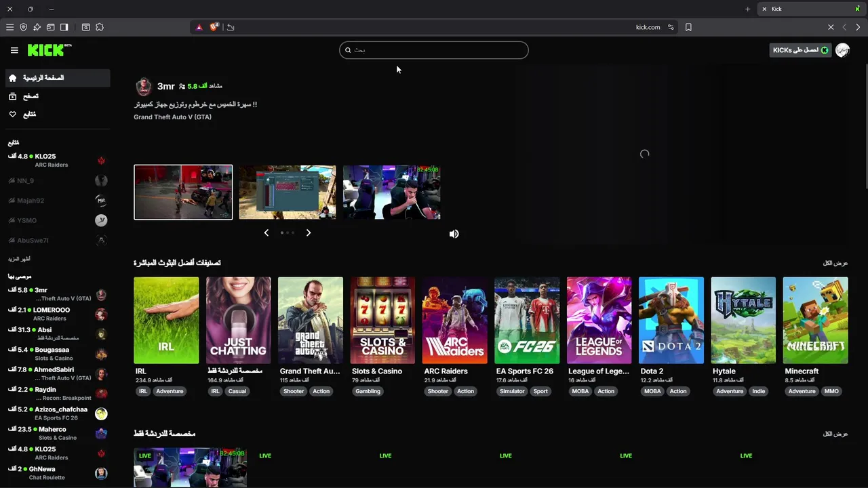This screenshot has width=868, height=488.
Task: Open Leo AI sparkle icon in toolbar
Action: tap(37, 27)
